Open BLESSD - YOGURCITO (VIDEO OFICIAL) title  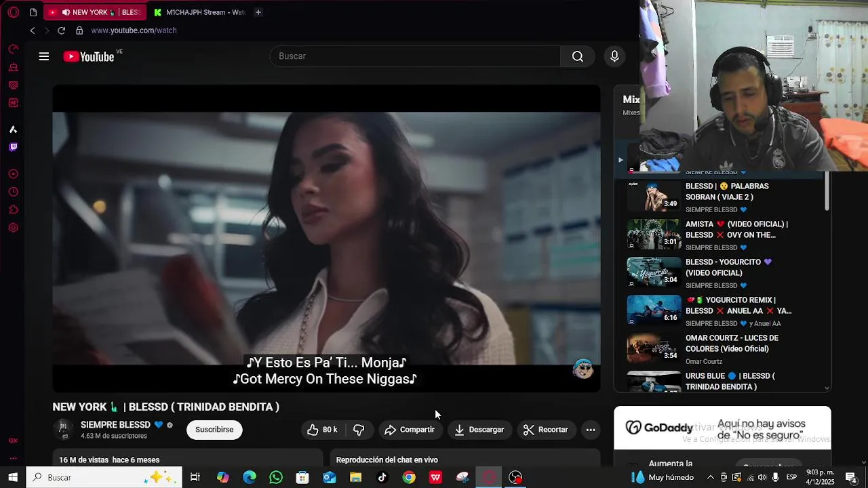pyautogui.click(x=728, y=267)
